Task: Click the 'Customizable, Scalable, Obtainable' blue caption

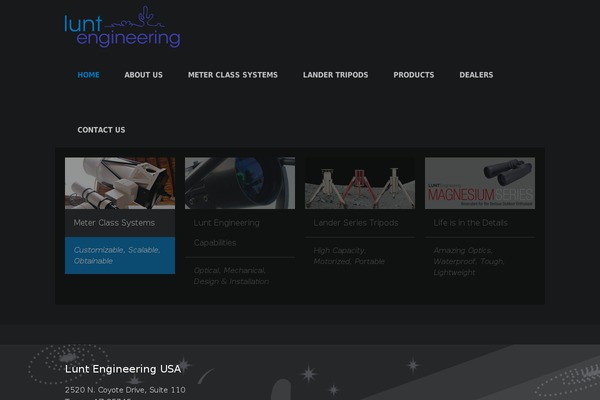Action: pos(120,255)
